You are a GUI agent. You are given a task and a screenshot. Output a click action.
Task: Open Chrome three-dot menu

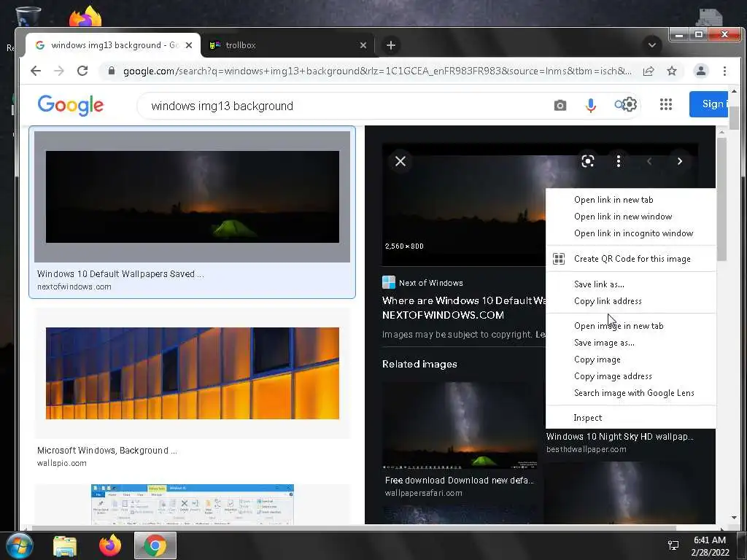(724, 71)
